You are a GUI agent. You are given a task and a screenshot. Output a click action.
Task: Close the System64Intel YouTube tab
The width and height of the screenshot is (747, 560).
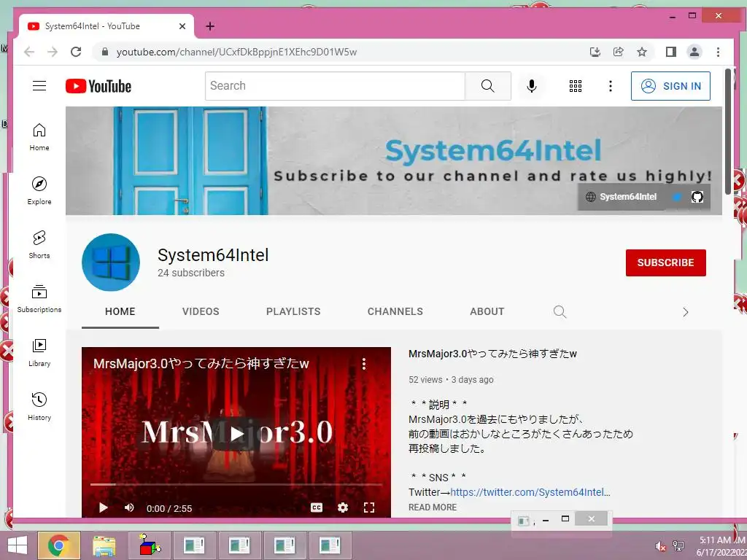(182, 26)
